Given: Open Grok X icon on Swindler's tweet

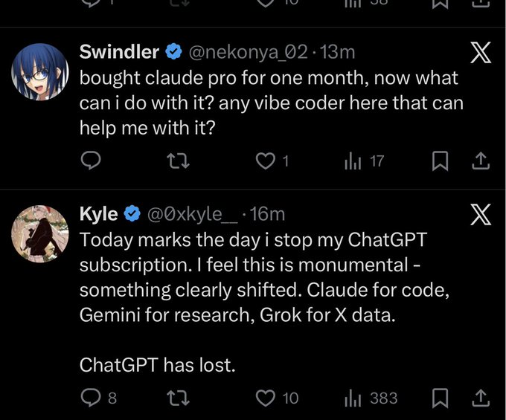Looking at the screenshot, I should point(481,54).
